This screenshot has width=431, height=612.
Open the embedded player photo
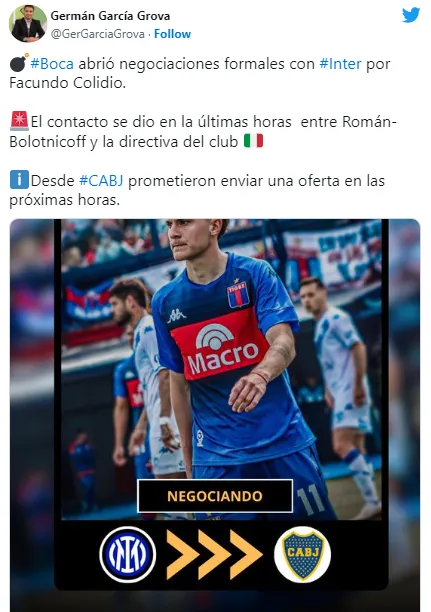point(215,415)
